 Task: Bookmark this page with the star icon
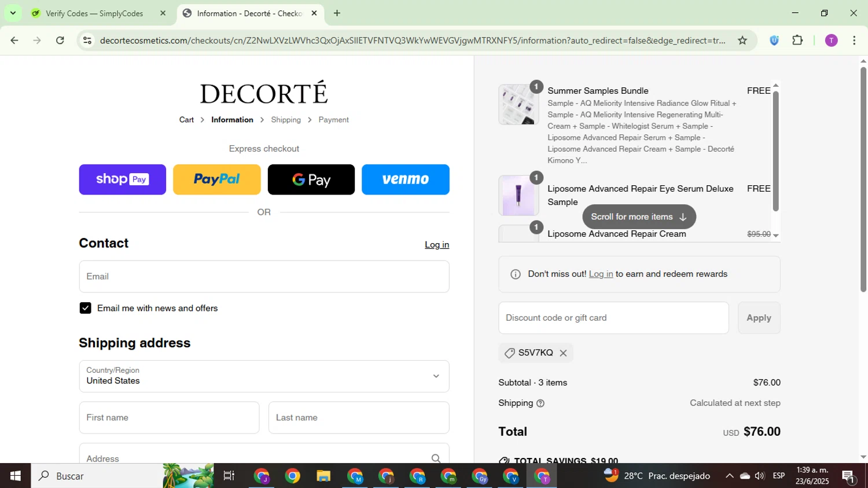pos(742,41)
